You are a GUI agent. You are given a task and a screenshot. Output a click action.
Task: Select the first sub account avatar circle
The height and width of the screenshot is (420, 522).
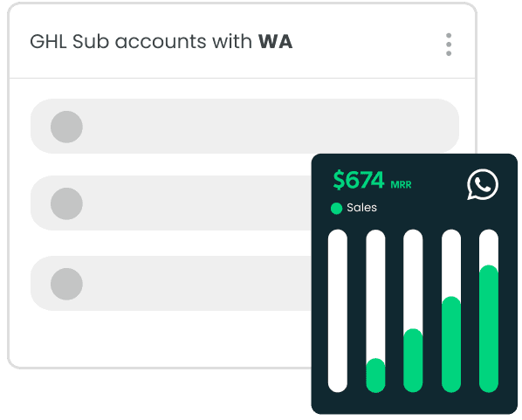click(66, 127)
